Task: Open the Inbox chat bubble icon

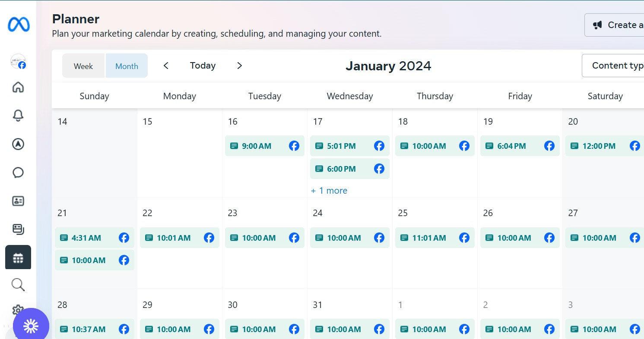Action: (x=18, y=173)
